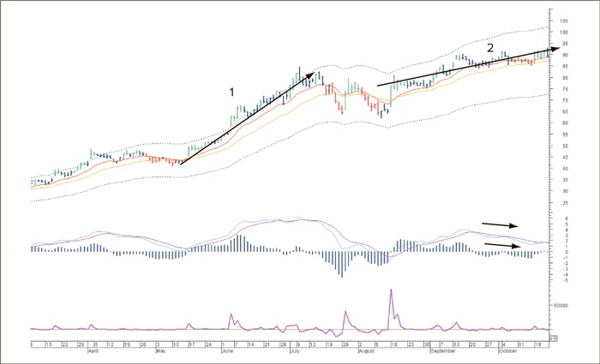Click the September month label on time axis
This screenshot has width=600, height=364.
442,350
